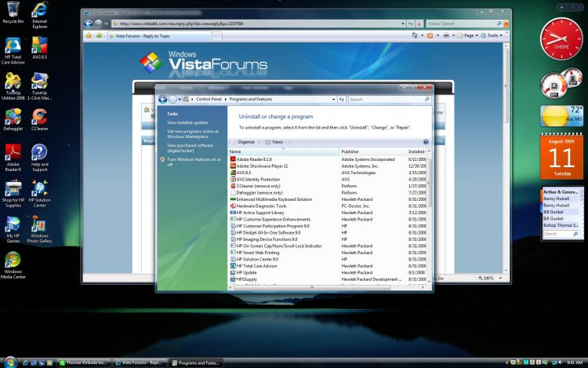Click the IE Favorites Center star icon
This screenshot has width=588, height=368.
[89, 35]
